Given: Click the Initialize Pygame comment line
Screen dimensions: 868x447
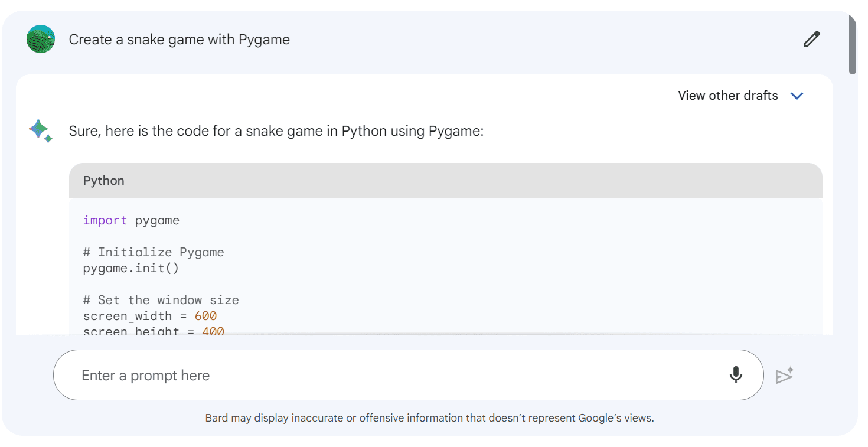Looking at the screenshot, I should coord(154,252).
